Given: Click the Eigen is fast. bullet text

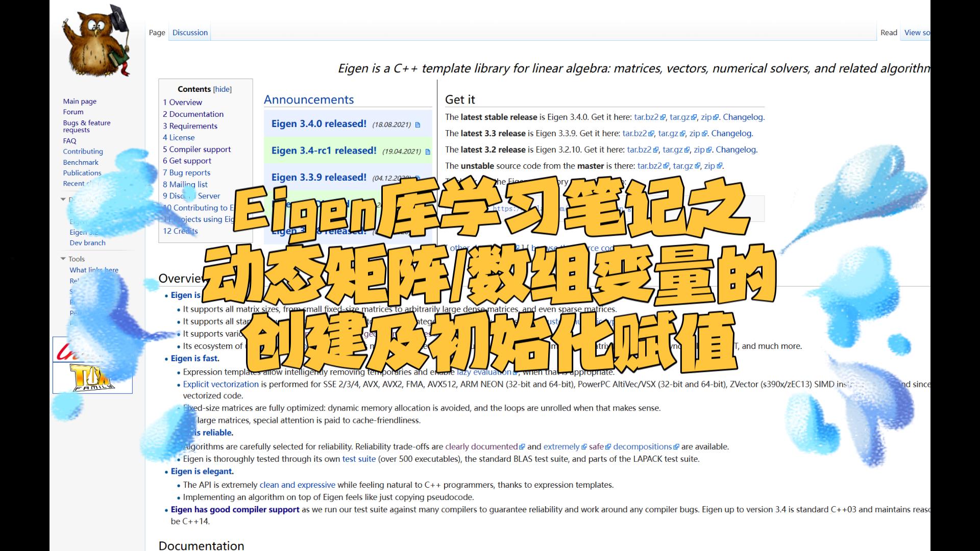Looking at the screenshot, I should click(195, 359).
